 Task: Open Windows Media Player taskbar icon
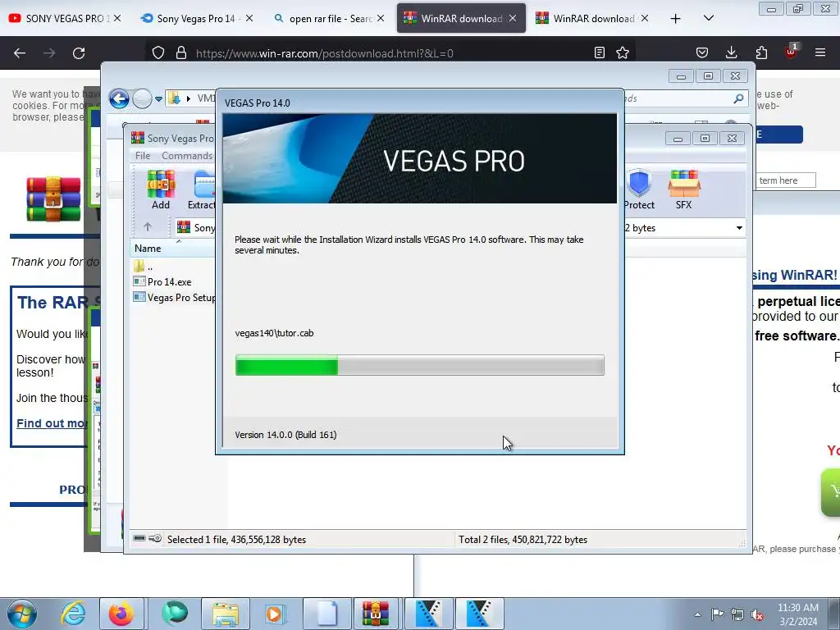tap(274, 614)
